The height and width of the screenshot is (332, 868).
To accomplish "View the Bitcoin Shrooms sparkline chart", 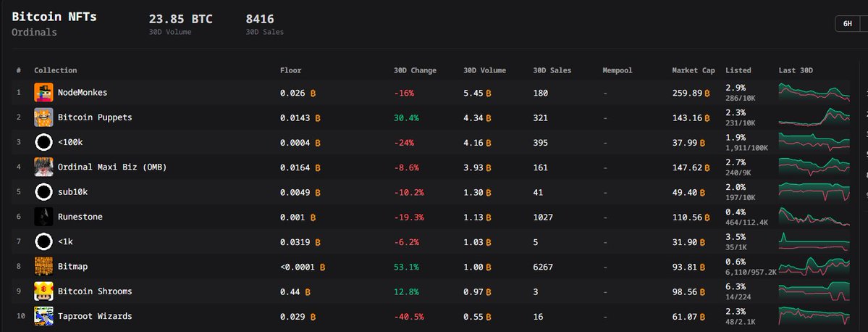I will (x=814, y=291).
